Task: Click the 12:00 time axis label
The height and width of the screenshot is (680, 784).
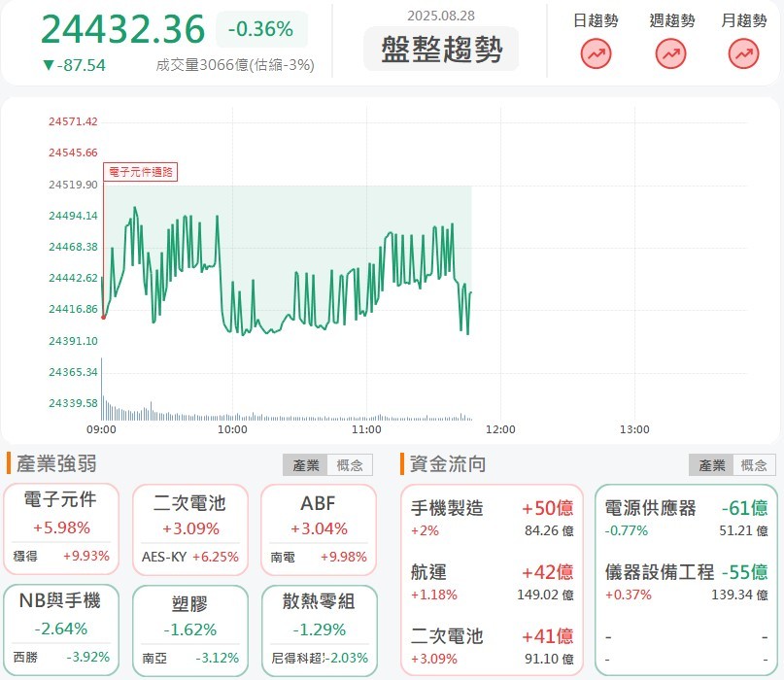Action: coord(500,429)
